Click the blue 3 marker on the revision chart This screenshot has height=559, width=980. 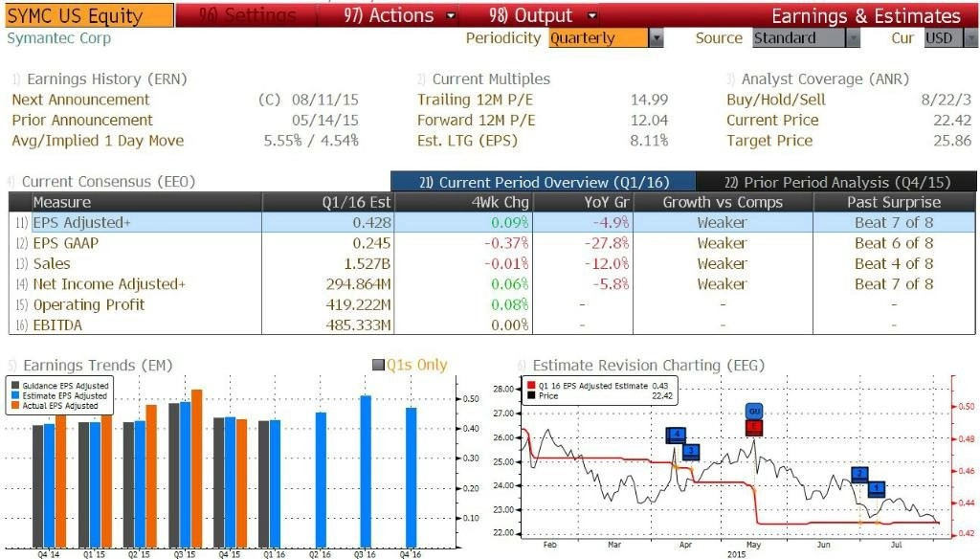691,451
